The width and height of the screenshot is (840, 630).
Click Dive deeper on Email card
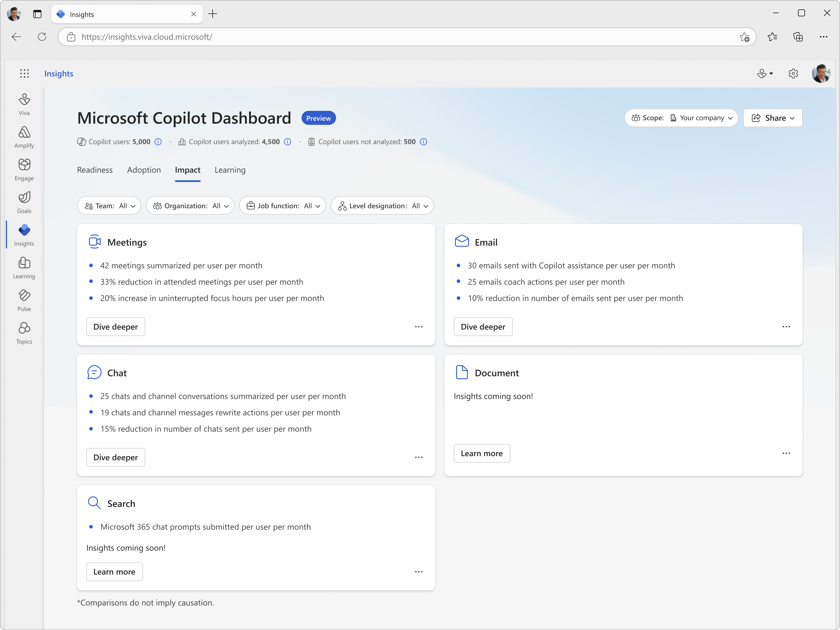coord(483,327)
